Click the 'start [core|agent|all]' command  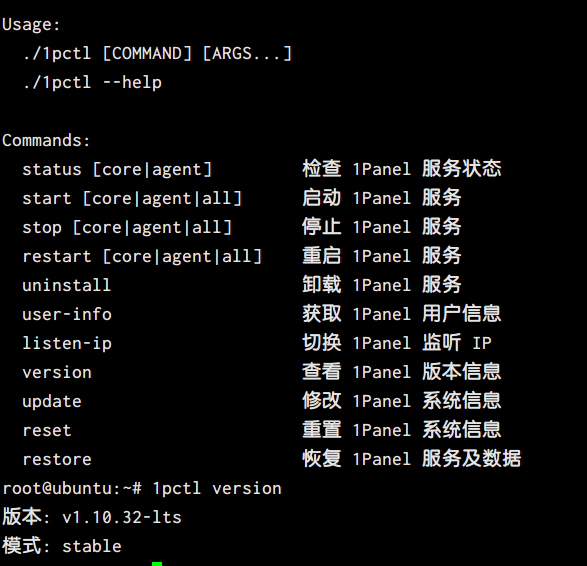click(132, 198)
